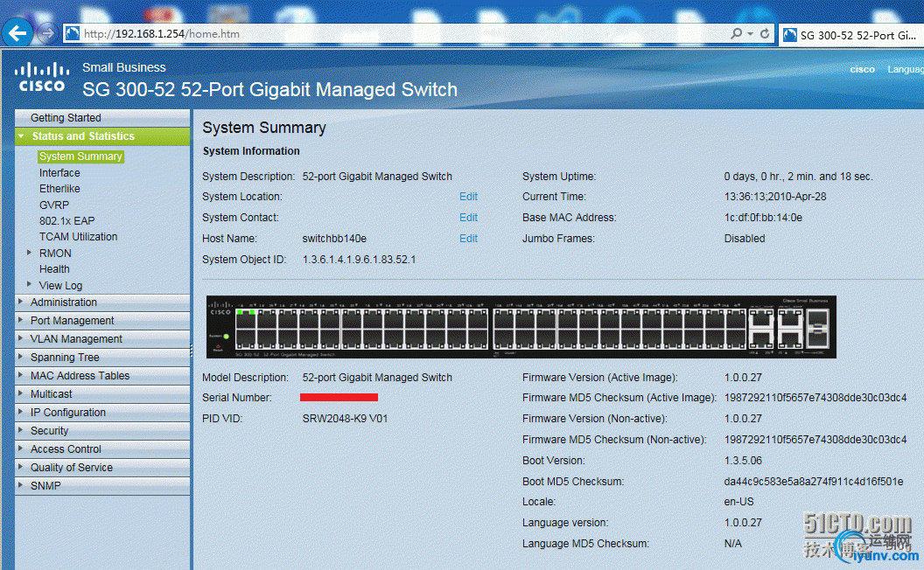This screenshot has width=924, height=570.
Task: Open Health page in sidebar
Action: click(54, 269)
